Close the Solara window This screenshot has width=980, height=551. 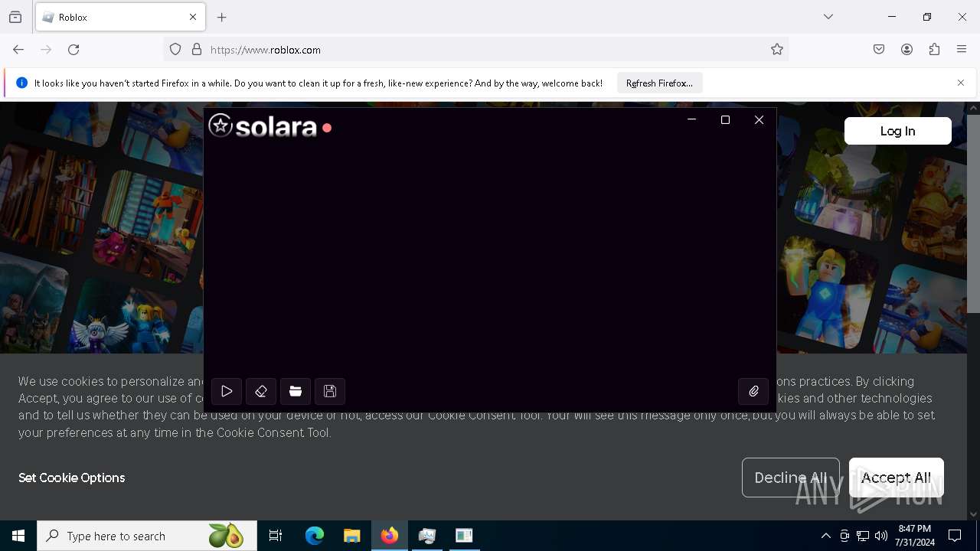(759, 120)
